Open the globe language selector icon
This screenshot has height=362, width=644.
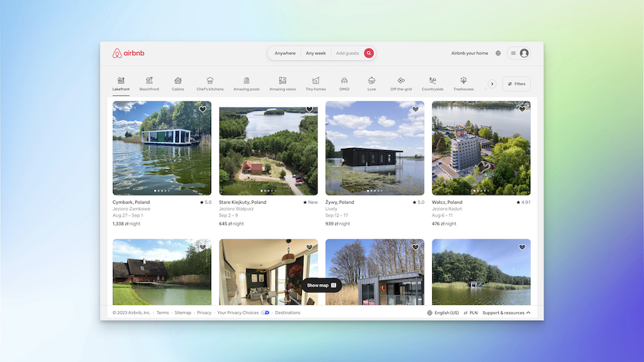[498, 53]
